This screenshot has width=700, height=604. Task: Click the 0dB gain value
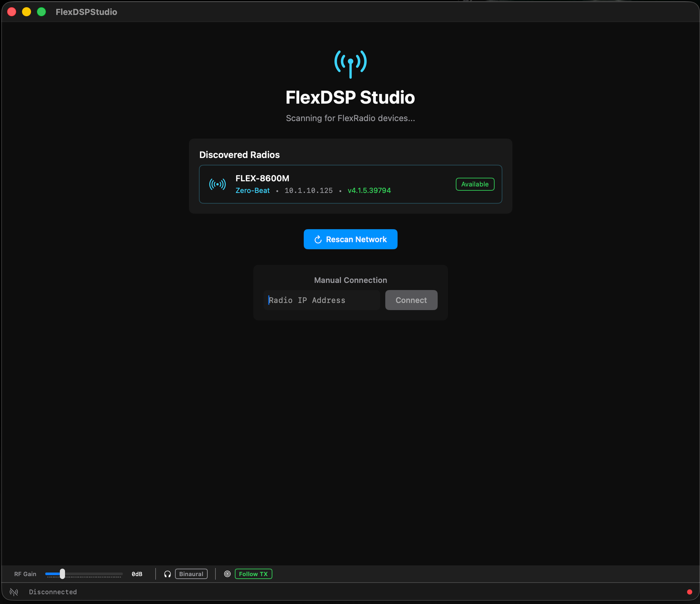(137, 574)
